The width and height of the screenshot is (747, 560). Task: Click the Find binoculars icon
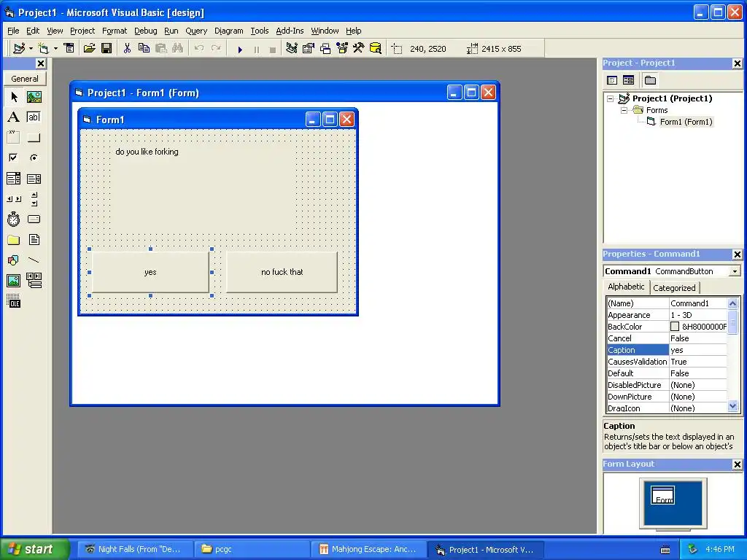[x=178, y=48]
